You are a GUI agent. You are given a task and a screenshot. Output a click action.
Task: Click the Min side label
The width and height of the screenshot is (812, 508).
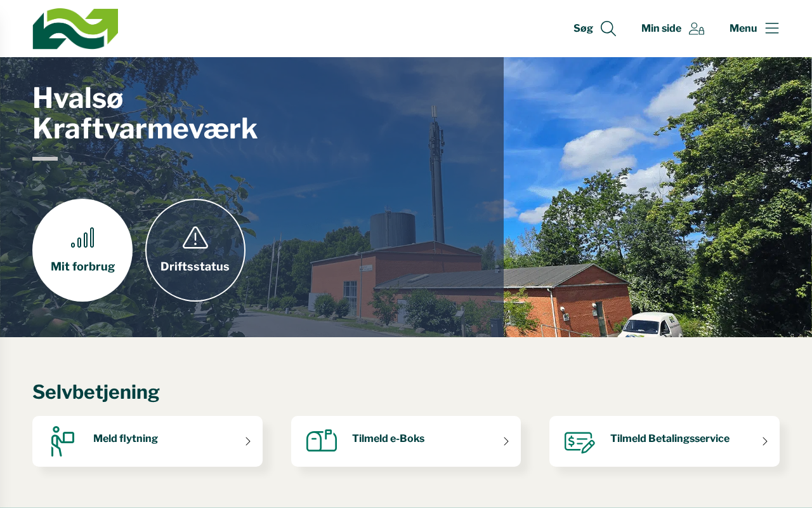point(661,29)
